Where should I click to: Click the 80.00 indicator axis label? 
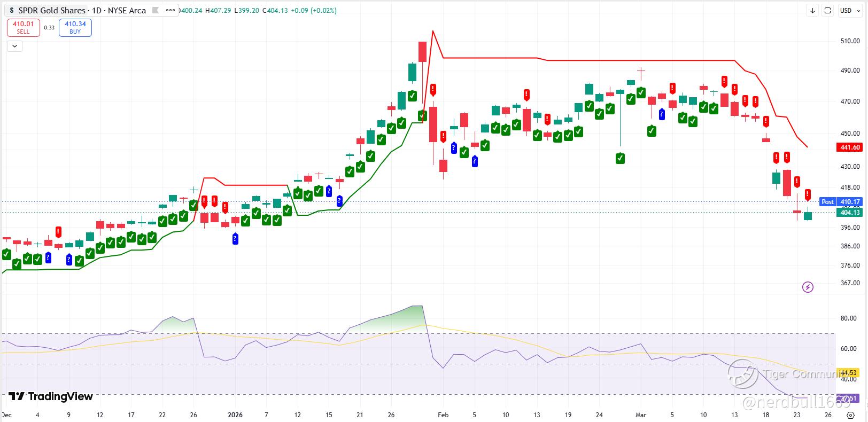849,318
